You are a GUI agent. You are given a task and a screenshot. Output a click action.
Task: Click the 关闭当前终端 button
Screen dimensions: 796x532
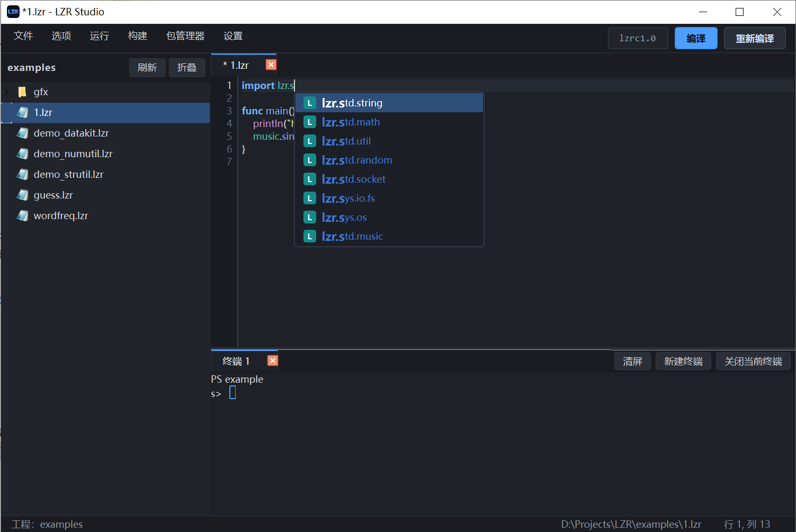click(x=753, y=361)
